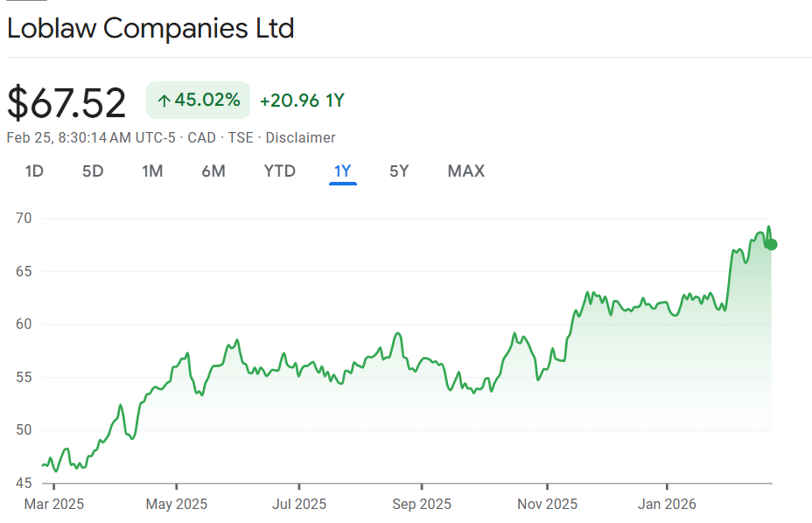Switch to the 5Y chart range
This screenshot has height=523, width=812.
pos(399,171)
